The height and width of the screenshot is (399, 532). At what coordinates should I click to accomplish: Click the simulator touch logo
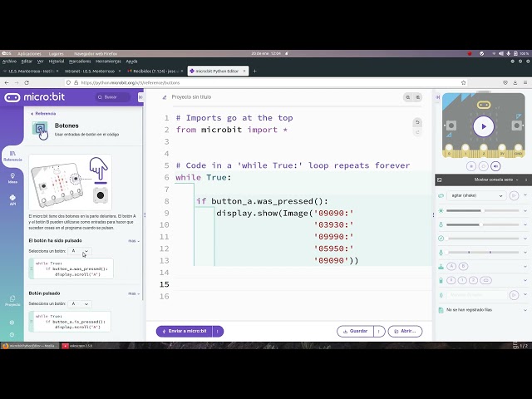click(484, 105)
